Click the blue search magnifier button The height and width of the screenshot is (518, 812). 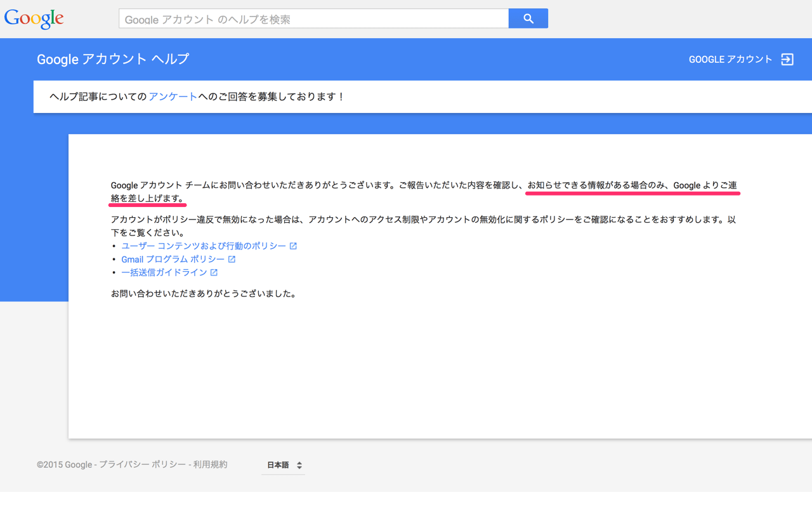tap(528, 18)
